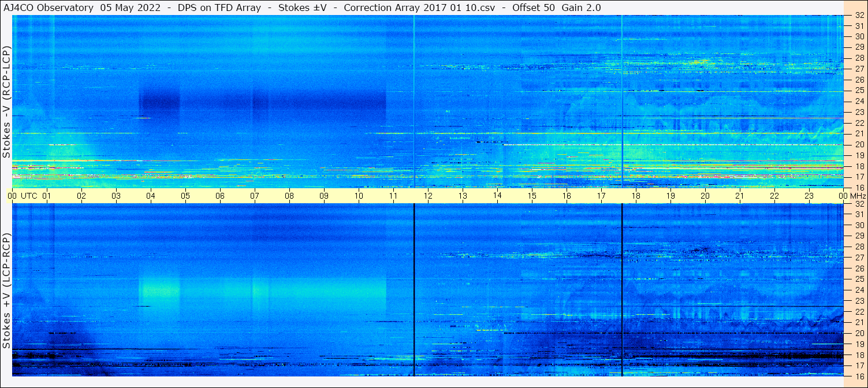The image size is (868, 388).
Task: Select the 18 hour tick on time axis
Action: pyautogui.click(x=636, y=196)
